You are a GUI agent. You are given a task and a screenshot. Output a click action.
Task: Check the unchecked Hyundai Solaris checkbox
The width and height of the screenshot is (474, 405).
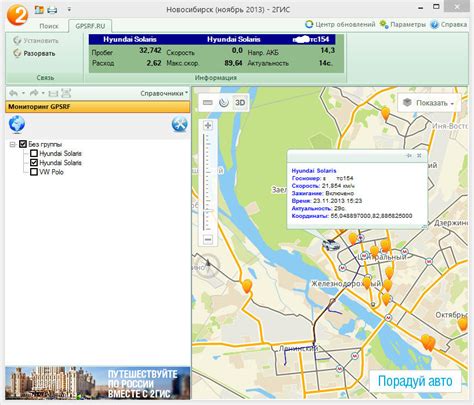[x=34, y=153]
